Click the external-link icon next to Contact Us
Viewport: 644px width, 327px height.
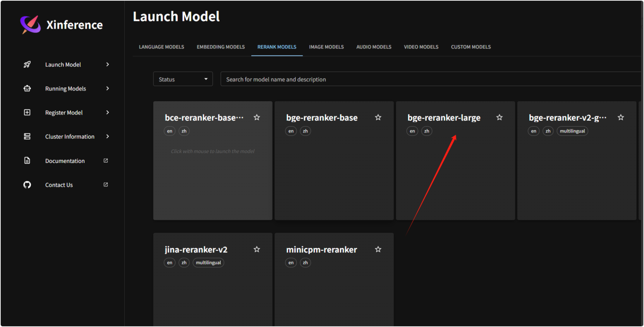click(x=106, y=185)
